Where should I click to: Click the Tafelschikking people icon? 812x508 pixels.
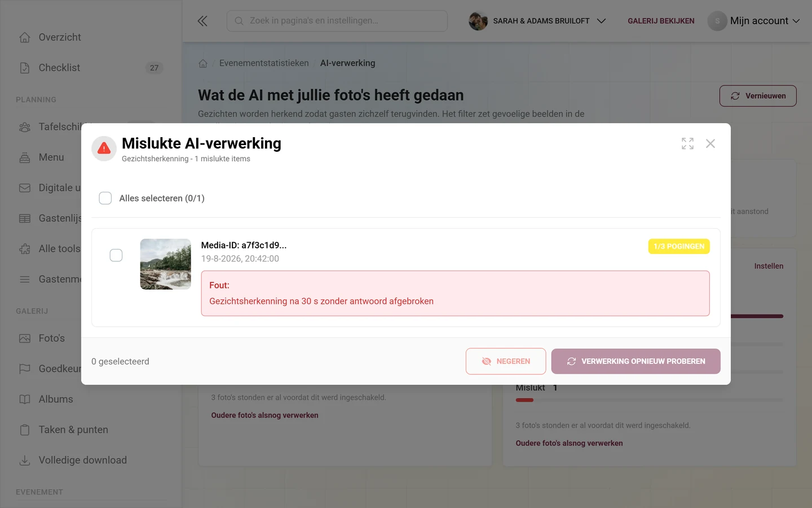(25, 127)
